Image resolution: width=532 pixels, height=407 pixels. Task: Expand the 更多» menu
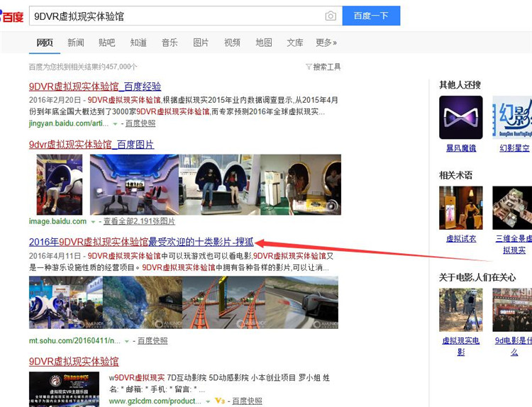(x=326, y=43)
